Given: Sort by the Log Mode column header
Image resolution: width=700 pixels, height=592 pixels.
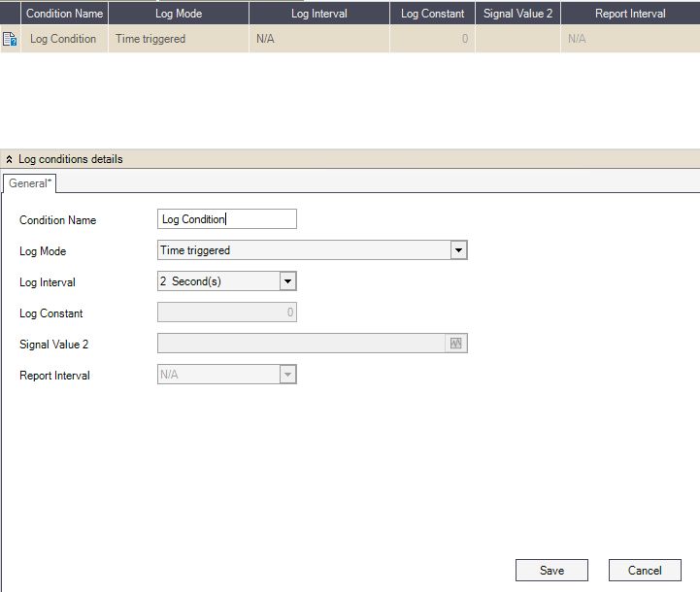Looking at the screenshot, I should pos(179,14).
